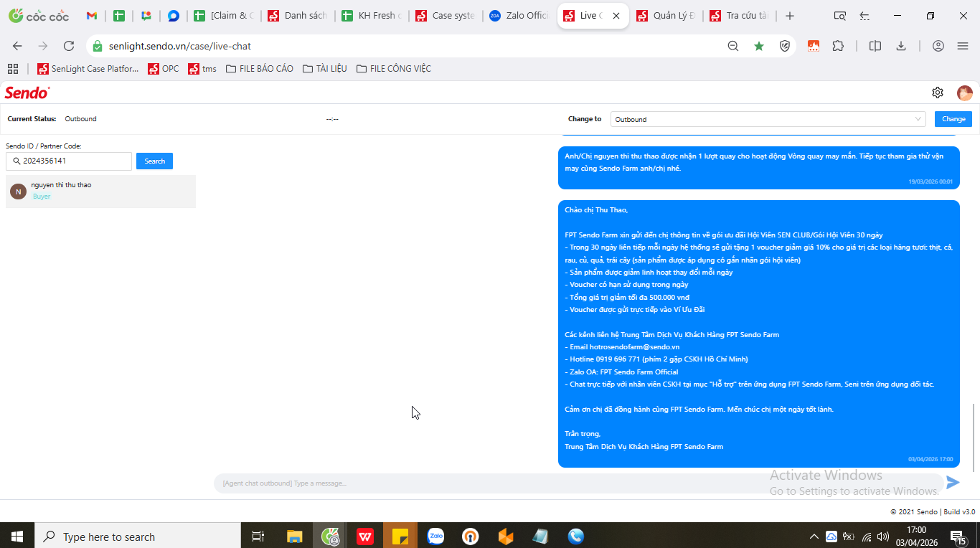The width and height of the screenshot is (980, 548).
Task: Expand FILE CÔNG VIỆC bookmark folder
Action: tap(394, 69)
